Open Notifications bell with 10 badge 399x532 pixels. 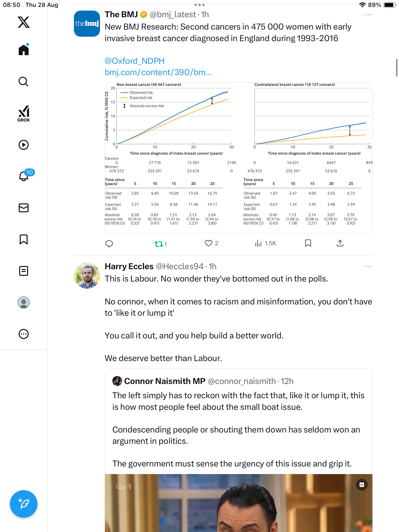tap(24, 176)
